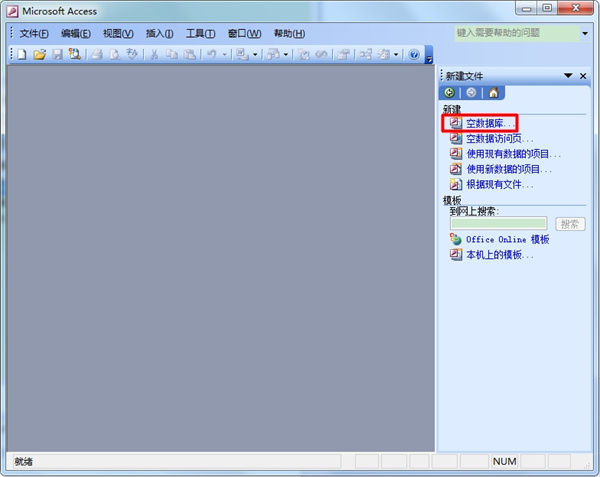Run the Spelling check icon

(132, 54)
